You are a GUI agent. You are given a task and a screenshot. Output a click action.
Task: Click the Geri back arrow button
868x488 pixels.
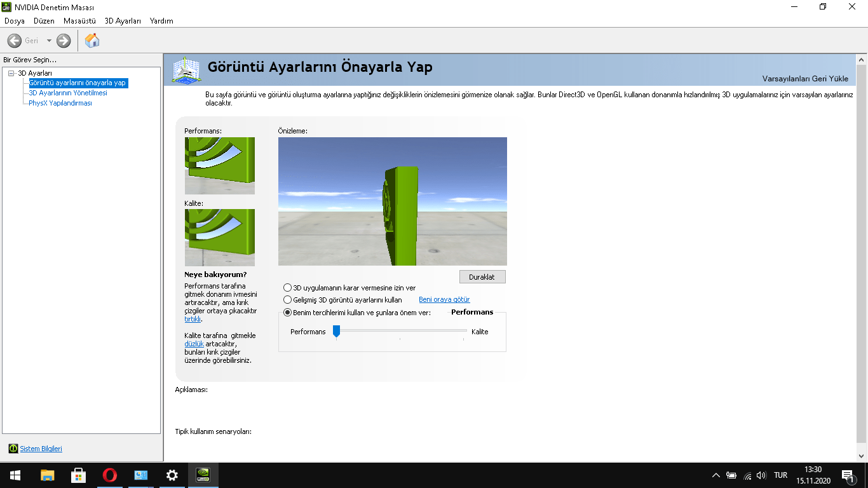pyautogui.click(x=15, y=41)
